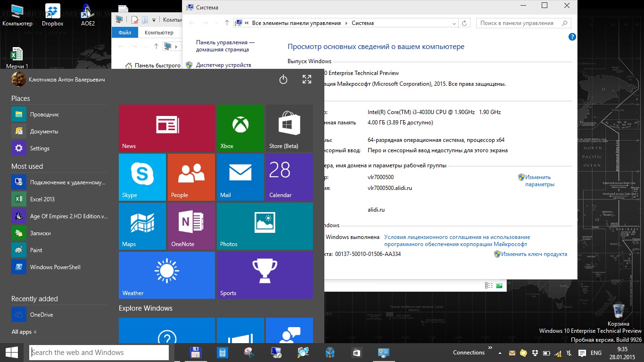Click the Start menu power button

coord(283,80)
